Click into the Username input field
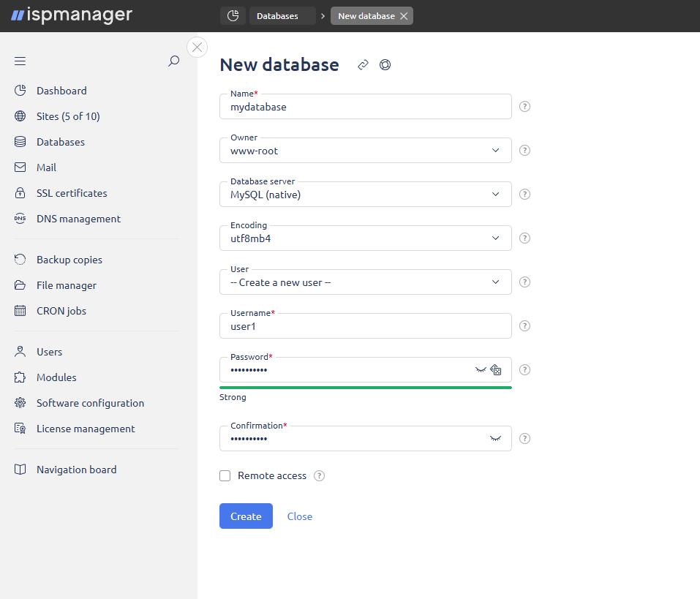700x599 pixels. [366, 327]
